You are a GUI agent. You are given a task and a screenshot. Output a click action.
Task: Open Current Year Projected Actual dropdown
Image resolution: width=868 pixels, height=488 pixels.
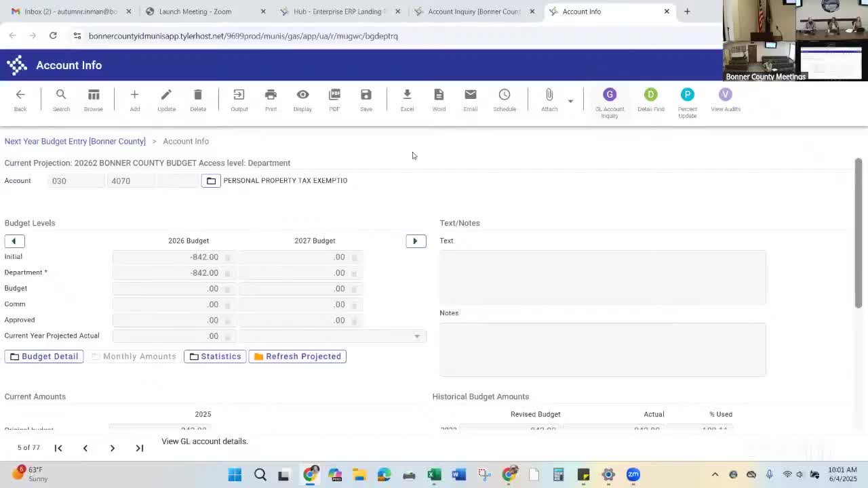(416, 336)
